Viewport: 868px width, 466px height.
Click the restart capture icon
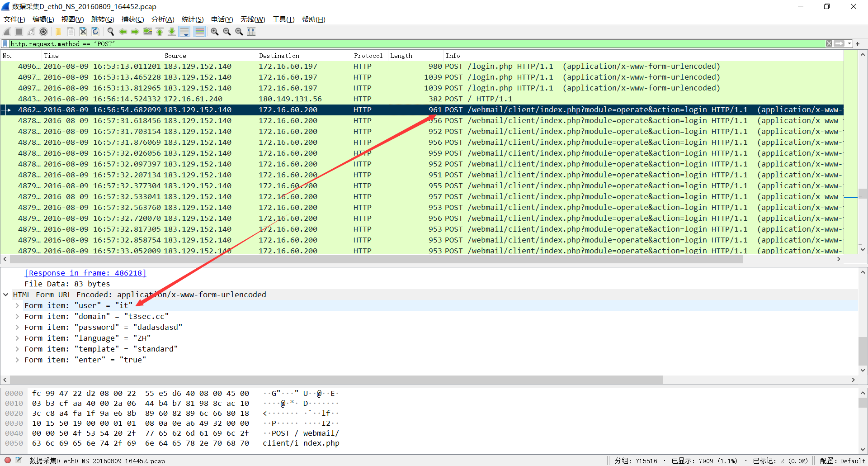pos(31,32)
